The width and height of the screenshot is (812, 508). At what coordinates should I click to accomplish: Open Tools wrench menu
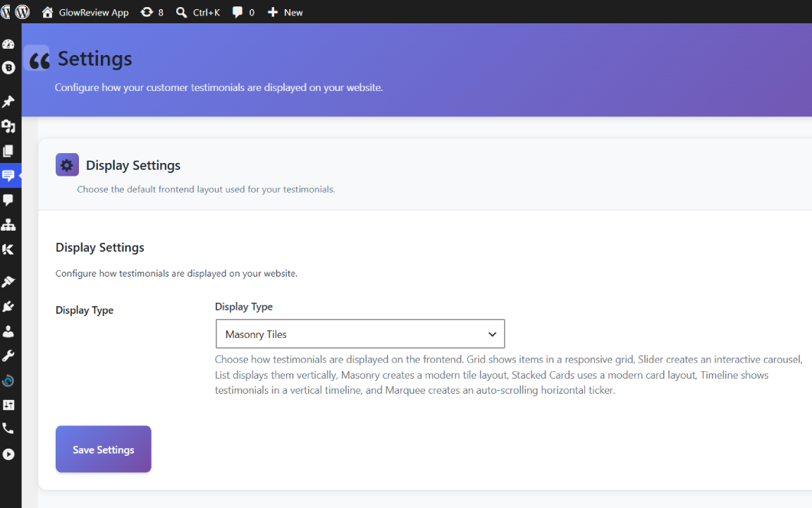[8, 356]
